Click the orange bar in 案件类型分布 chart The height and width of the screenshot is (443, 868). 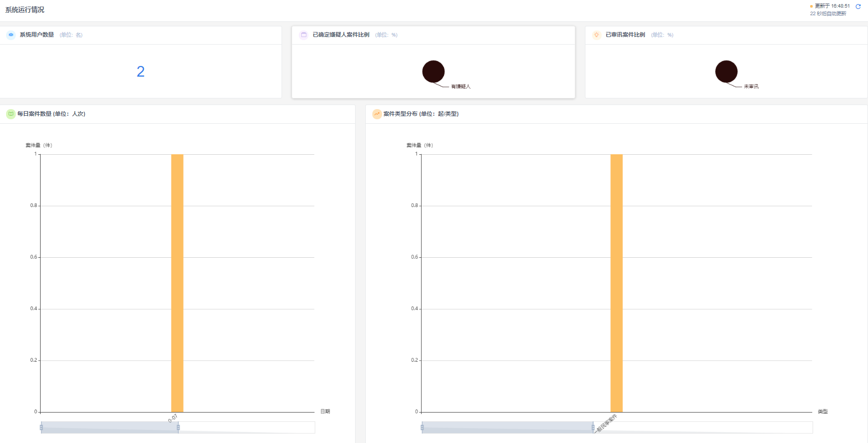tap(616, 283)
